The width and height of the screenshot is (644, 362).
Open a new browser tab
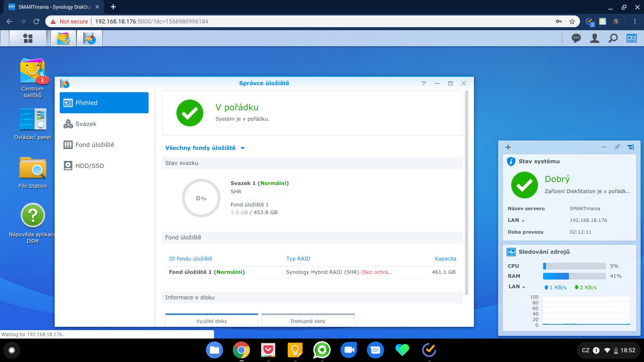113,7
